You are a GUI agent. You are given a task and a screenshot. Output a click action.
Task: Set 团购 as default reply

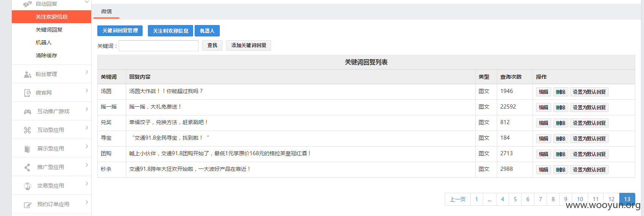[x=589, y=154]
